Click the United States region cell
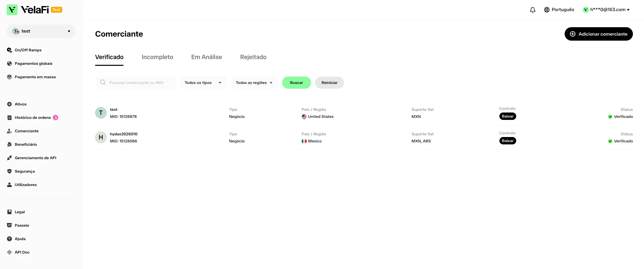Image resolution: width=644 pixels, height=269 pixels. pos(318,117)
